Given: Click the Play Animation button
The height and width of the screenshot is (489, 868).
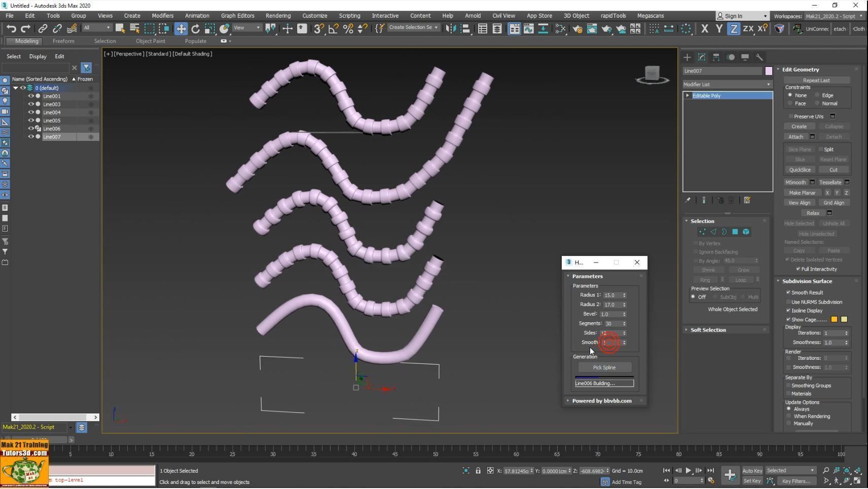Looking at the screenshot, I should click(x=689, y=471).
